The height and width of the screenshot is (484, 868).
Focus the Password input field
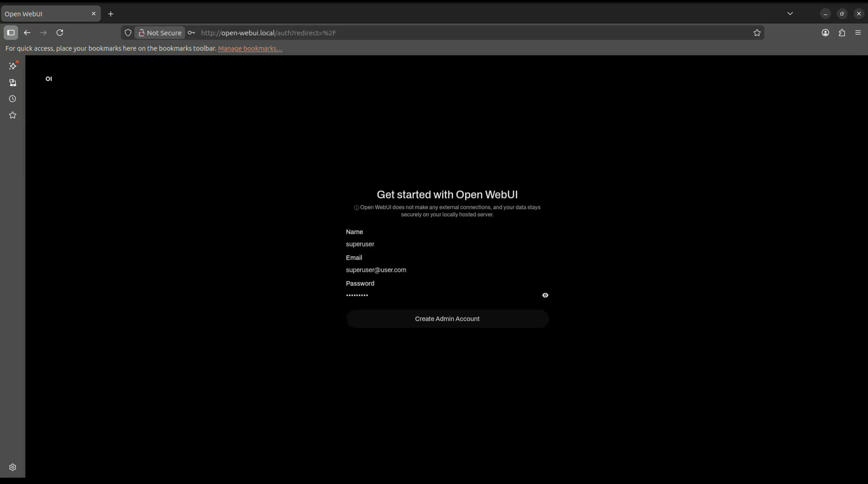pos(442,295)
